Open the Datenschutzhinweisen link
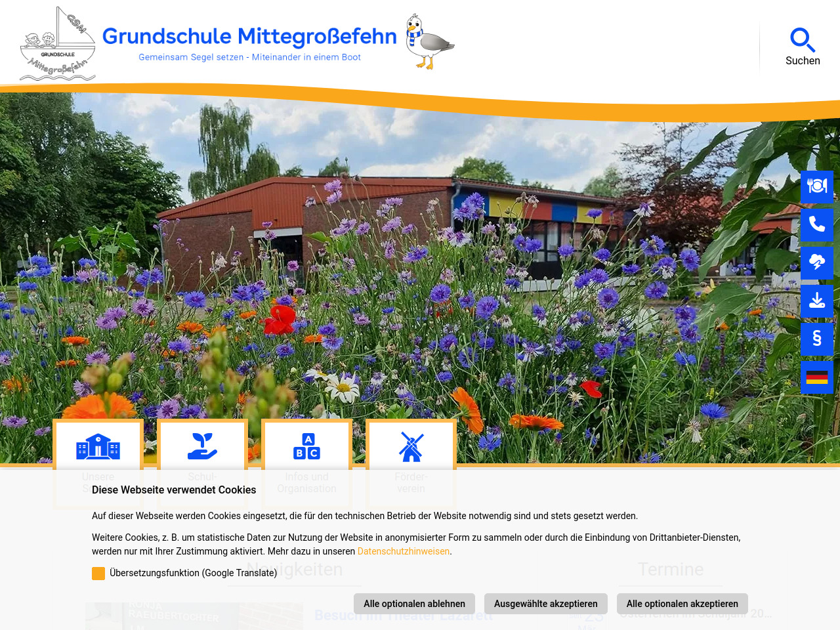Screen dimensions: 840x630 coord(403,551)
